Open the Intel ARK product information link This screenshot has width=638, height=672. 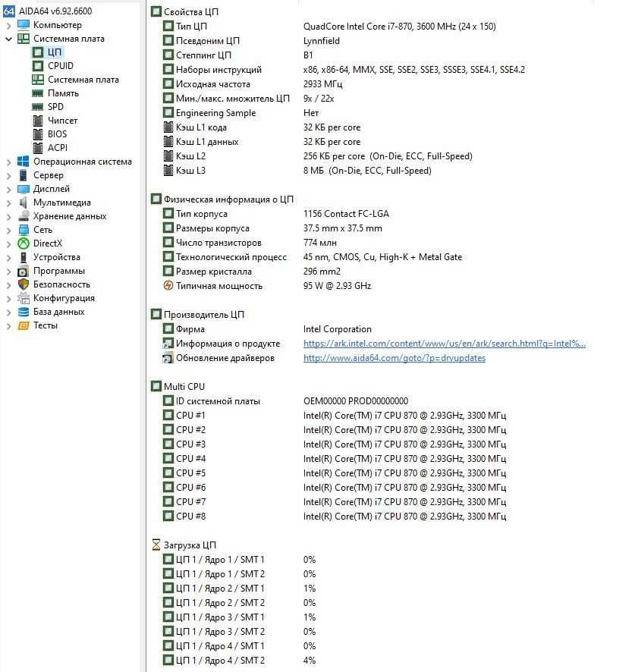click(445, 344)
